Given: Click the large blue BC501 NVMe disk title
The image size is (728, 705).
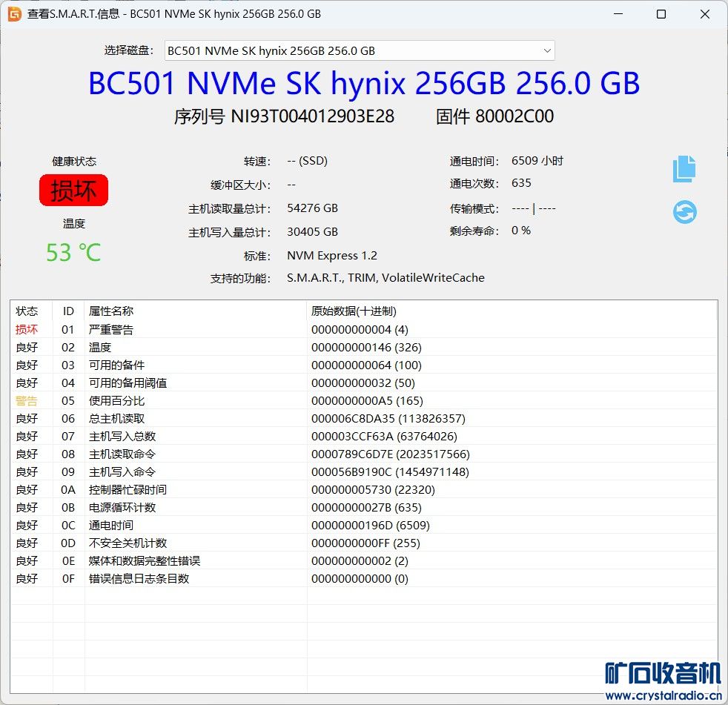Looking at the screenshot, I should [364, 84].
